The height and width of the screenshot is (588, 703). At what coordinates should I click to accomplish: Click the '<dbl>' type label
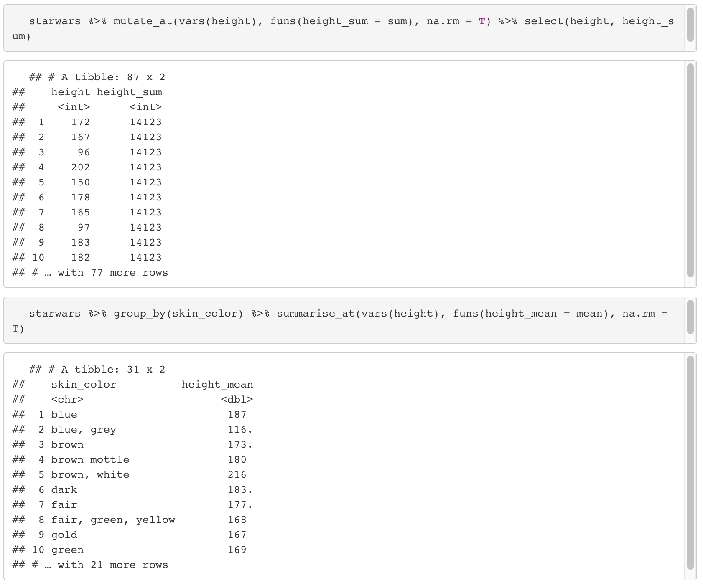[x=237, y=400]
